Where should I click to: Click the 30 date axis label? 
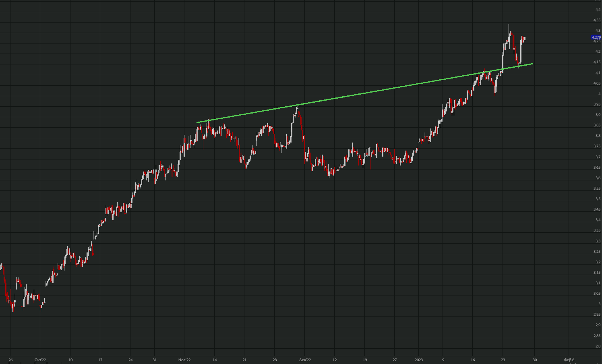coord(535,360)
